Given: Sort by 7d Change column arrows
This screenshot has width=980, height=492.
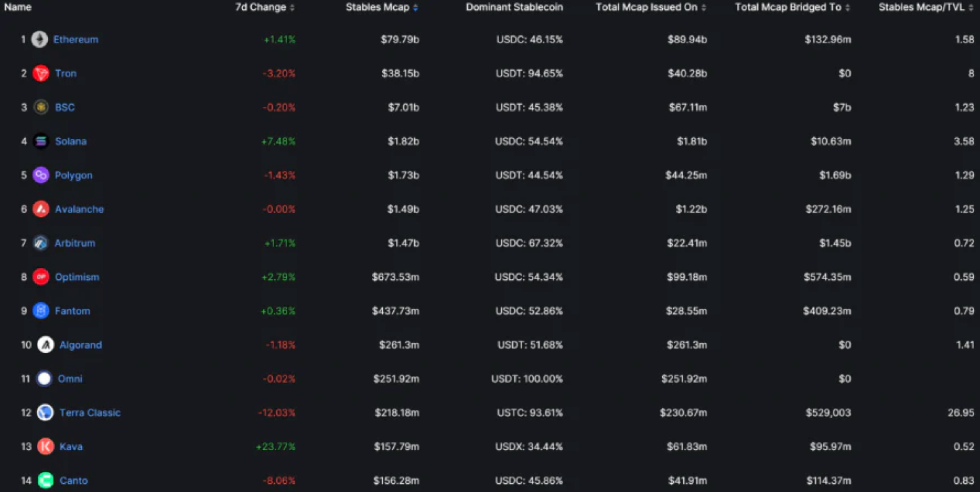Looking at the screenshot, I should tap(292, 8).
